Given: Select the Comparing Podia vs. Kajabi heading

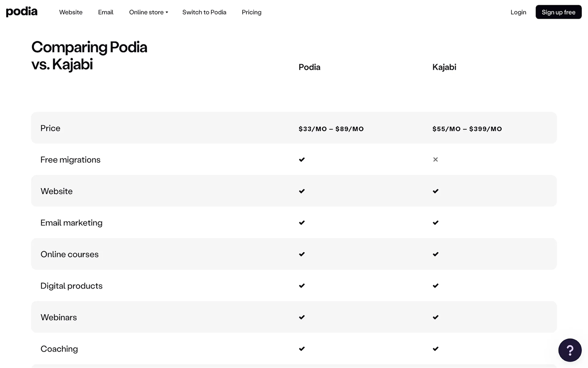Looking at the screenshot, I should (89, 56).
